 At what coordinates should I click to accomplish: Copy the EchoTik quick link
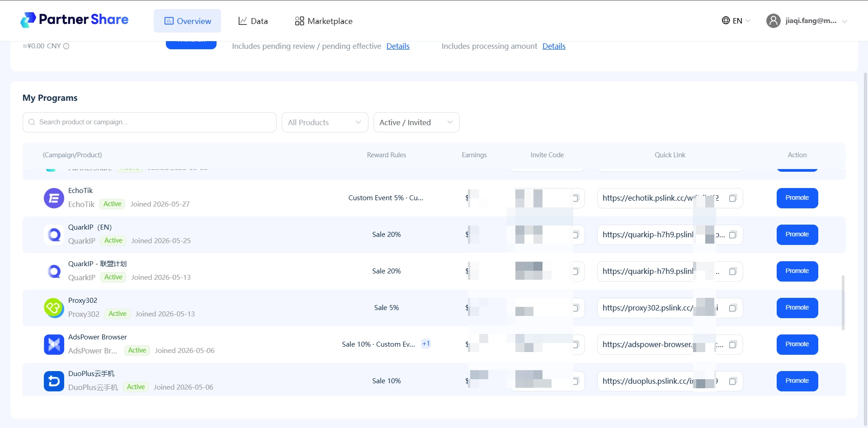tap(733, 198)
